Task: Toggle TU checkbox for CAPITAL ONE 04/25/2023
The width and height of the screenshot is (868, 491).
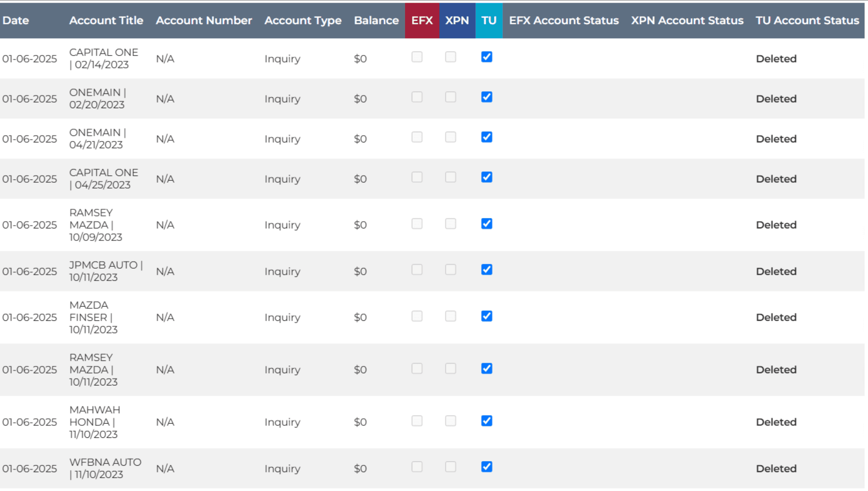Action: [x=486, y=177]
